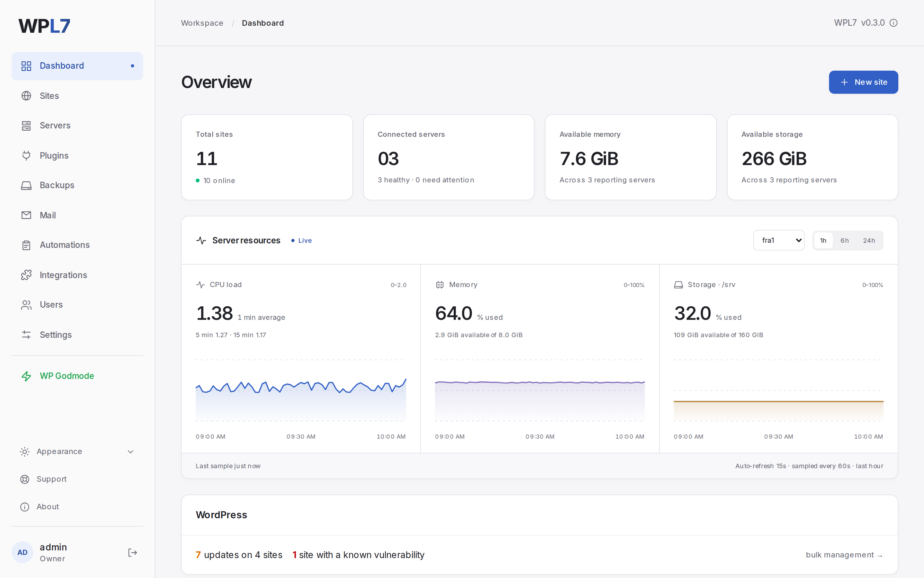Click the Workspace breadcrumb link
The height and width of the screenshot is (578, 924).
point(202,23)
